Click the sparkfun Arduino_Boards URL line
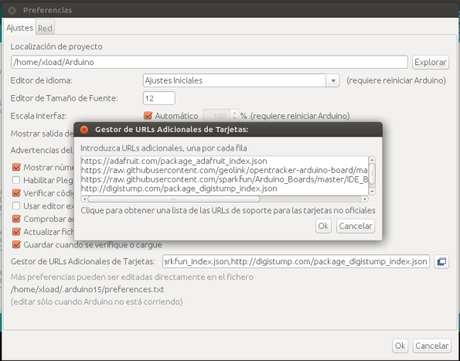 click(x=224, y=180)
